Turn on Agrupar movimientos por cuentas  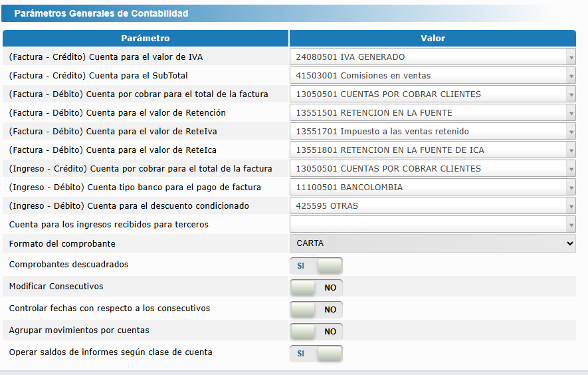[316, 331]
